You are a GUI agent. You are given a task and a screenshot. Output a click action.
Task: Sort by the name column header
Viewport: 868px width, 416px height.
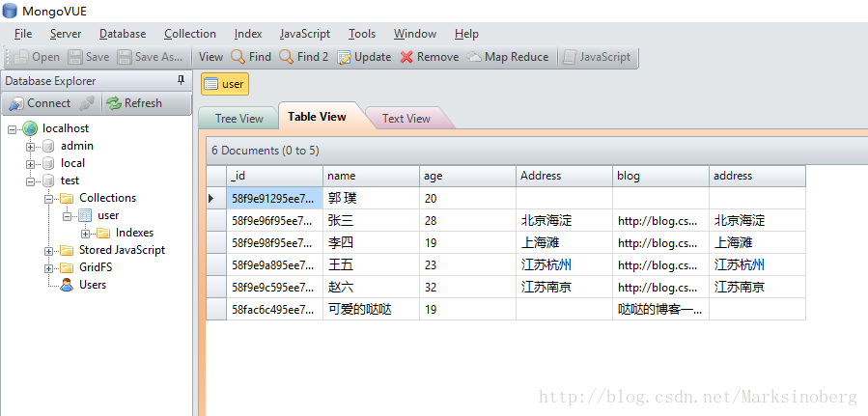click(371, 176)
